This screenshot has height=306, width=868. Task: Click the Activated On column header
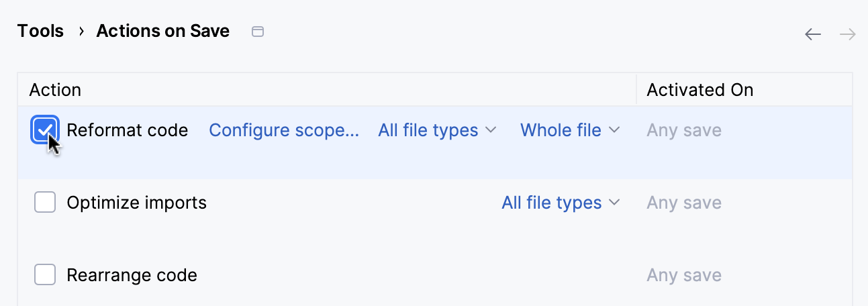click(x=700, y=90)
